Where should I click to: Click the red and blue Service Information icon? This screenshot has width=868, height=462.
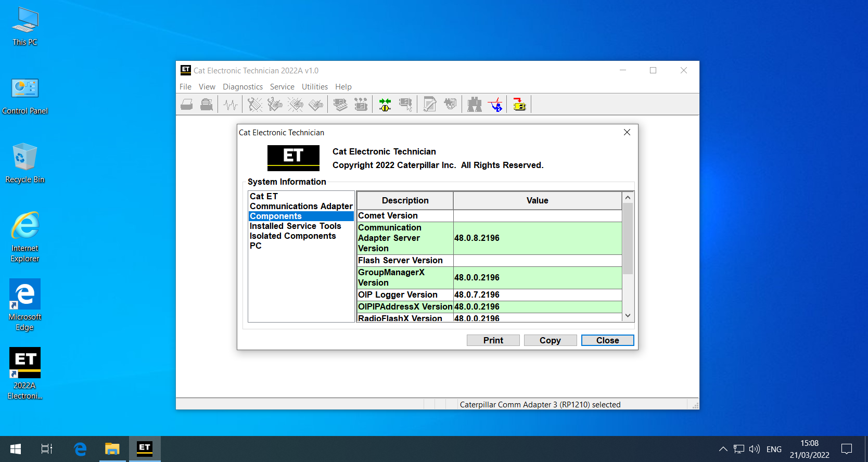click(x=496, y=105)
